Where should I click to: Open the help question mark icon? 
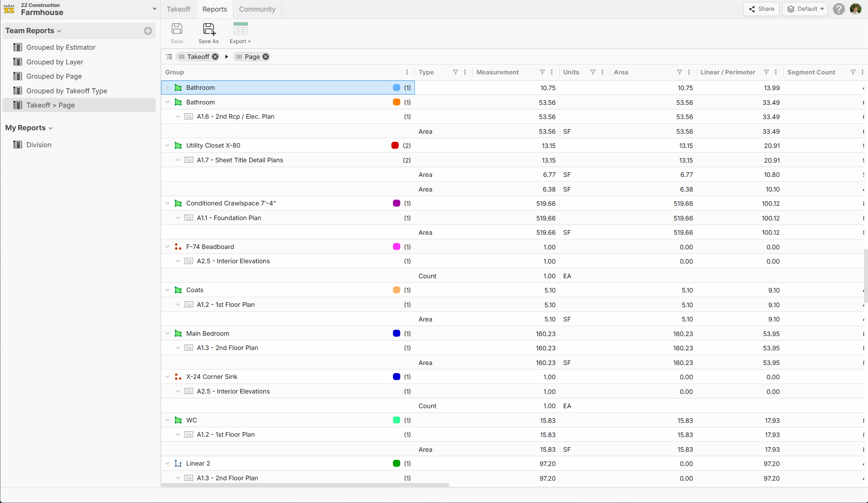click(x=838, y=9)
